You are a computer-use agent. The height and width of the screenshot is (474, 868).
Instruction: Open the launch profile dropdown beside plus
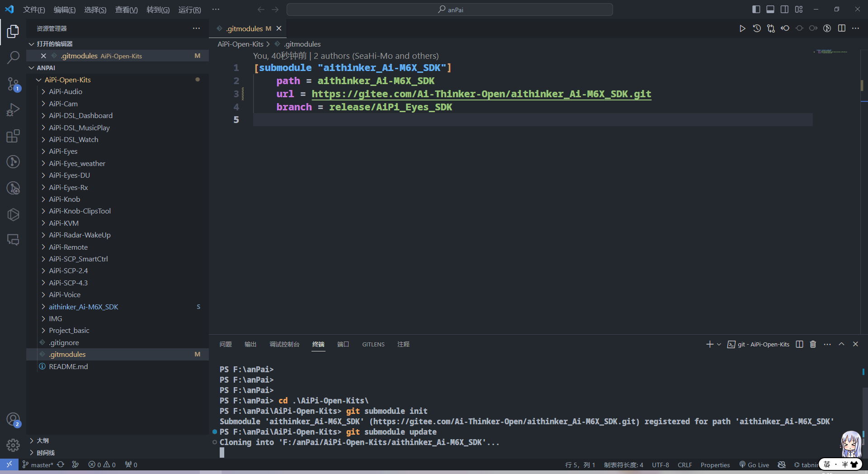click(719, 344)
